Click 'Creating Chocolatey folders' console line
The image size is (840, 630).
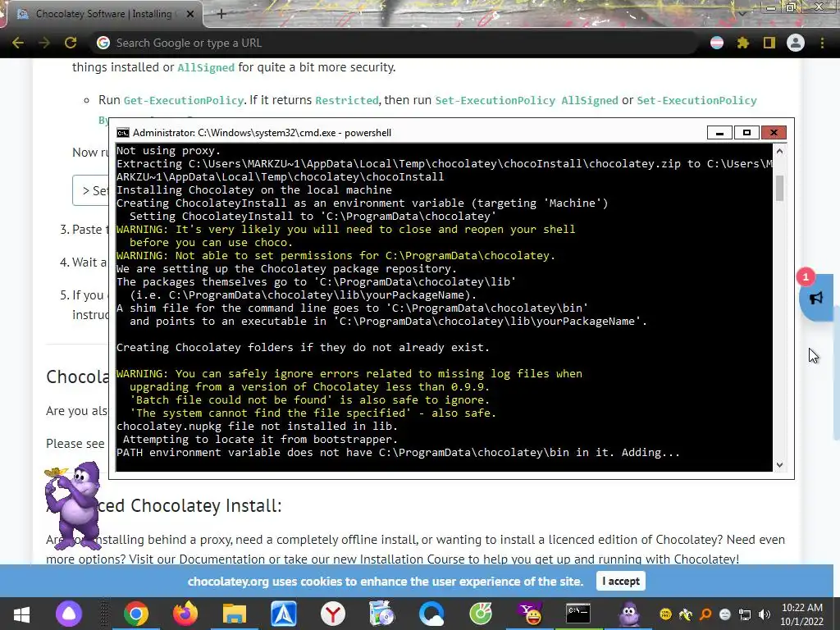(304, 348)
